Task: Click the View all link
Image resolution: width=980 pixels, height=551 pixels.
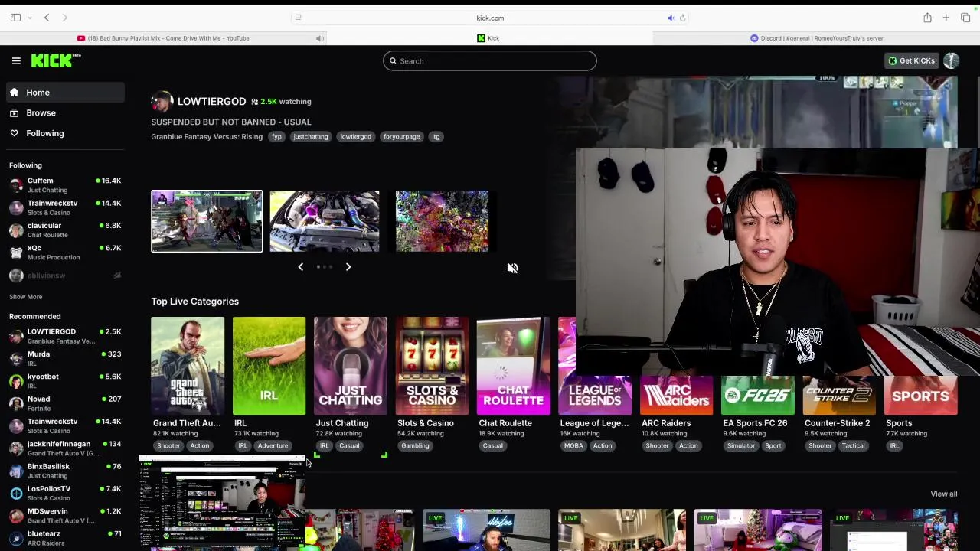Action: click(x=943, y=494)
